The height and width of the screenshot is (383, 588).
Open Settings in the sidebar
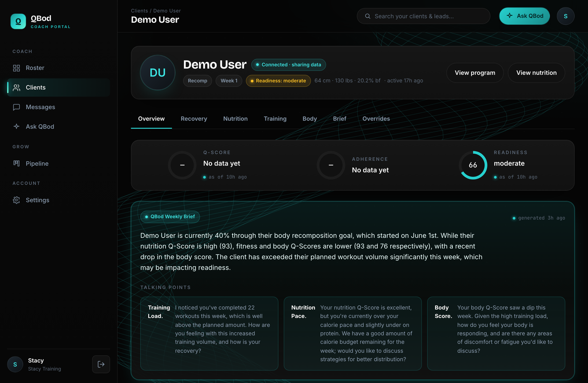coord(59,200)
